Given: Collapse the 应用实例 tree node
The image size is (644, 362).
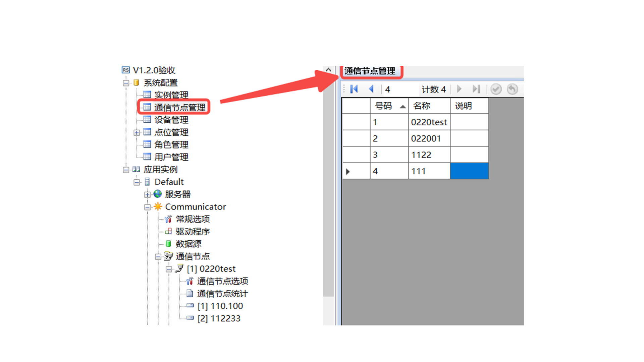Looking at the screenshot, I should (126, 170).
